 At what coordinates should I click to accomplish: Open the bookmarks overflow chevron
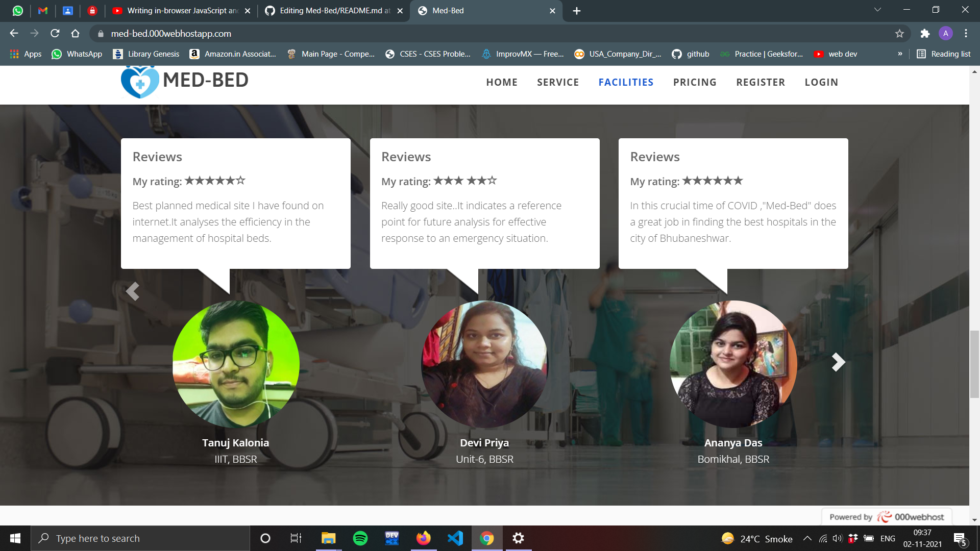(x=900, y=54)
